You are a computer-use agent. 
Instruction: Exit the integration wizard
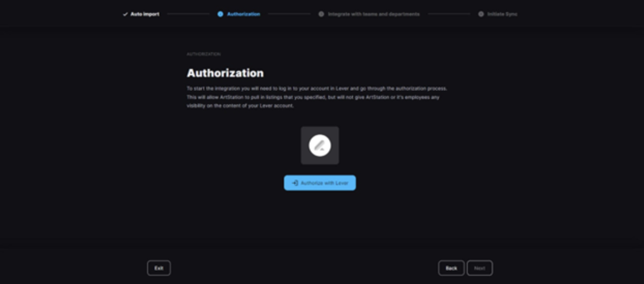[159, 268]
